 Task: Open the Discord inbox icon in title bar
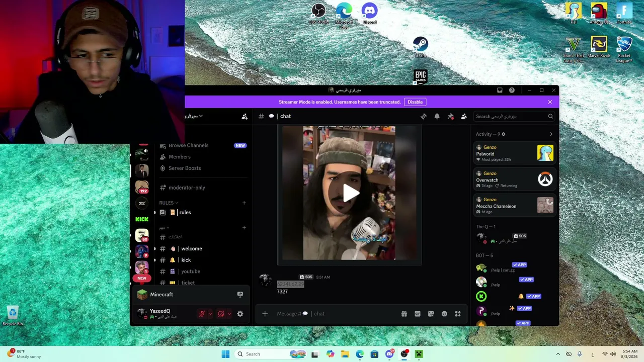click(x=500, y=90)
